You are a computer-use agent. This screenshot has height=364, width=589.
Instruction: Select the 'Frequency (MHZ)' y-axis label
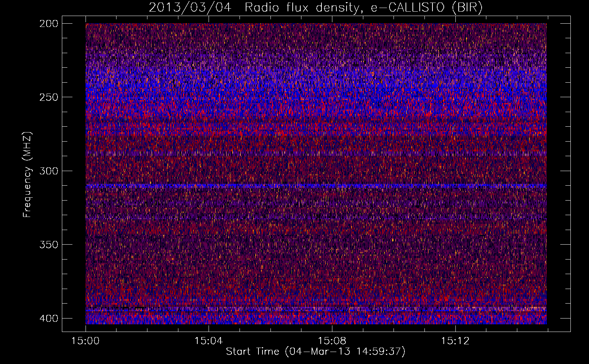(x=27, y=175)
